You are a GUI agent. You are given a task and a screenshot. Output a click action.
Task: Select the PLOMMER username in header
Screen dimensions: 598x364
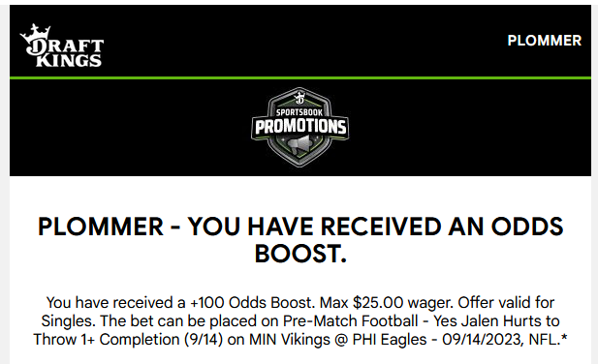(545, 41)
